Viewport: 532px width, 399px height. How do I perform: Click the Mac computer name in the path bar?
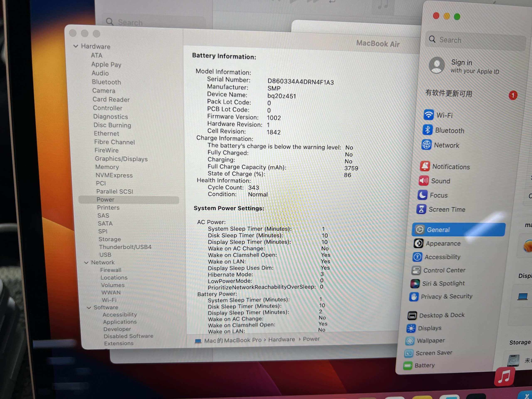click(233, 340)
